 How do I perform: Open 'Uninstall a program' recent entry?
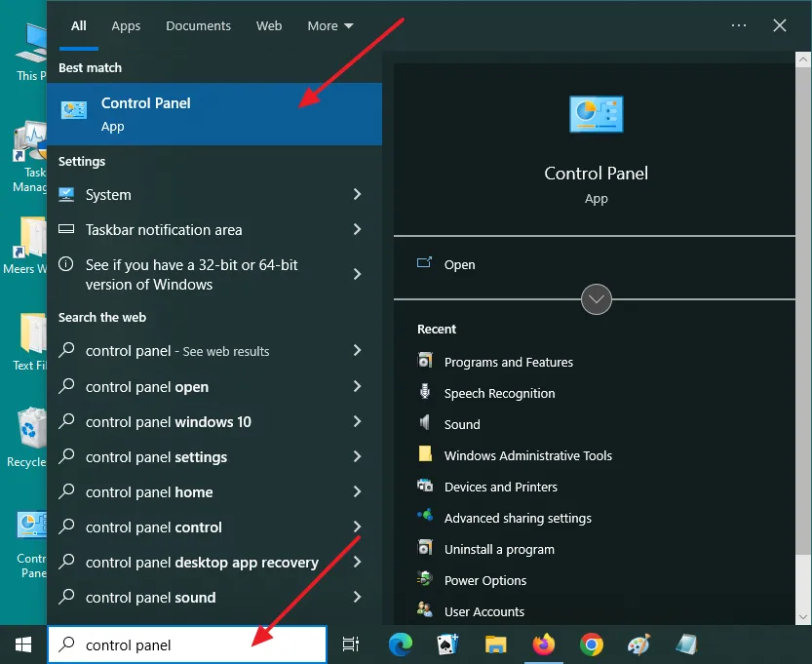[x=499, y=550]
